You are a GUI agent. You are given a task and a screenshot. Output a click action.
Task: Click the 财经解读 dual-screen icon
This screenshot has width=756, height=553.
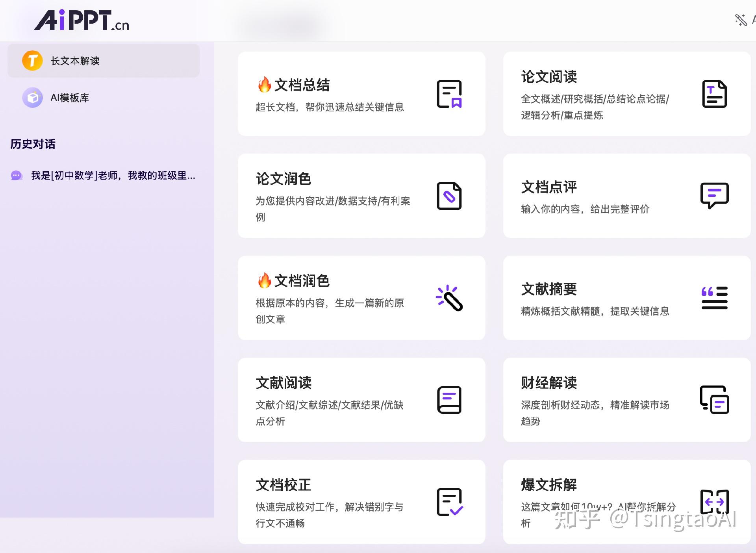714,400
